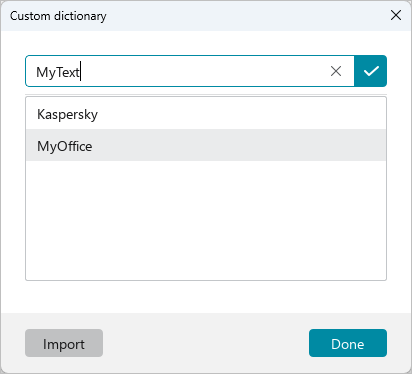Image resolution: width=412 pixels, height=374 pixels.
Task: Confirm adding word with checkmark button
Action: pos(370,71)
